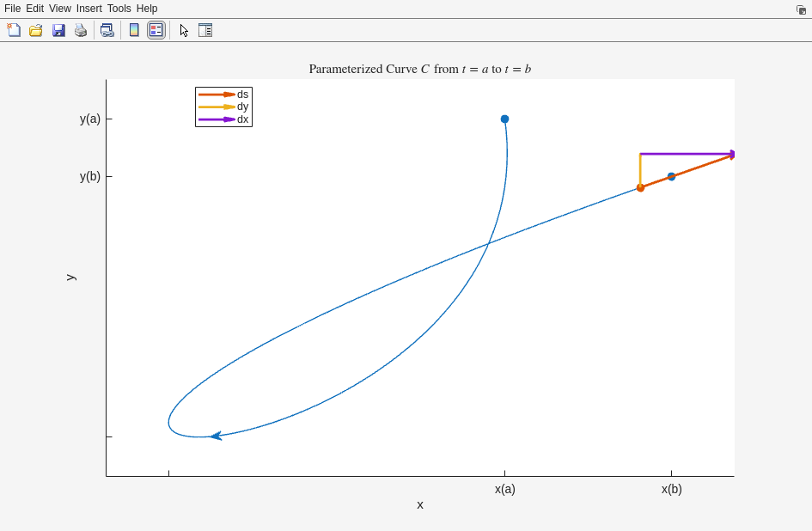Click the blue start point marker at y(a)
This screenshot has height=531, width=812.
pos(504,119)
